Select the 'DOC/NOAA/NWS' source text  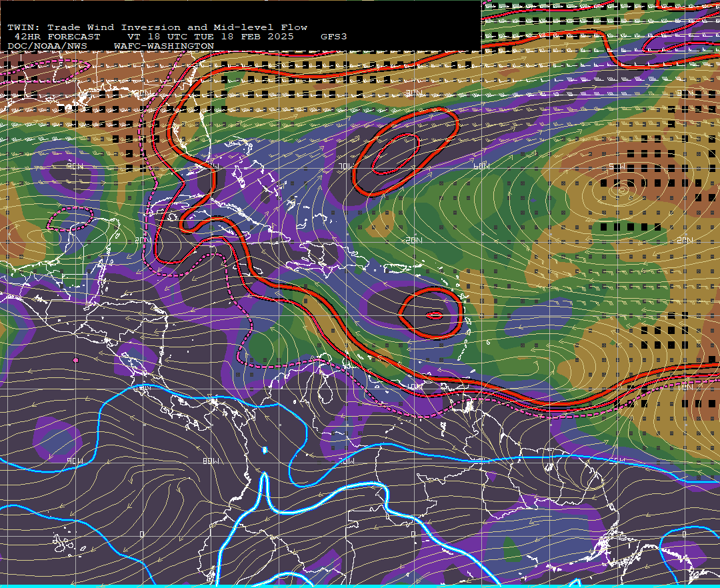click(47, 47)
